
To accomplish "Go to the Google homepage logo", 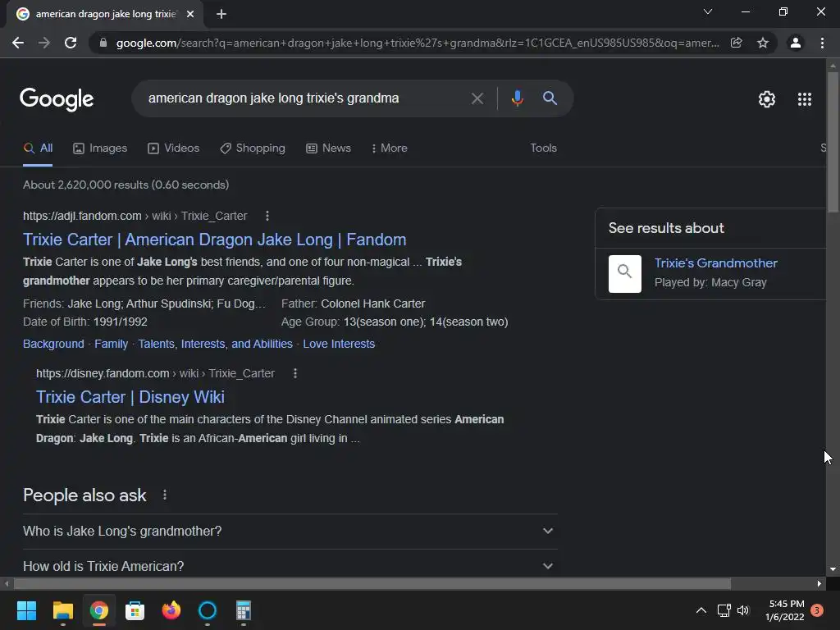I will click(57, 99).
